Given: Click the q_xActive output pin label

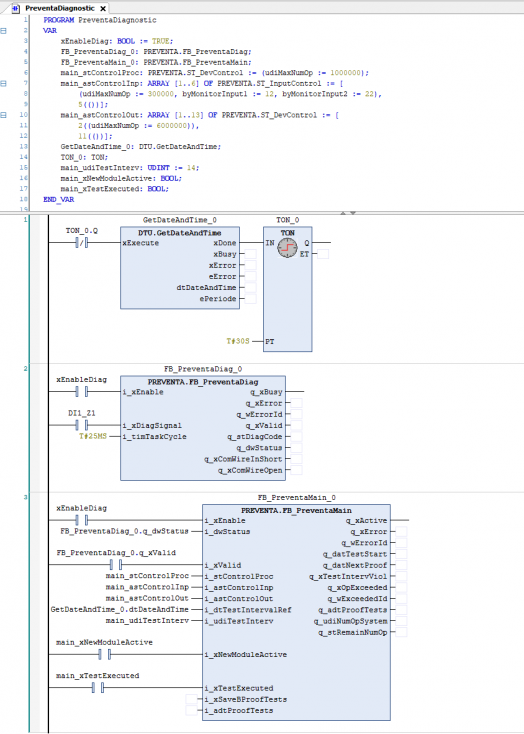Looking at the screenshot, I should (x=366, y=521).
